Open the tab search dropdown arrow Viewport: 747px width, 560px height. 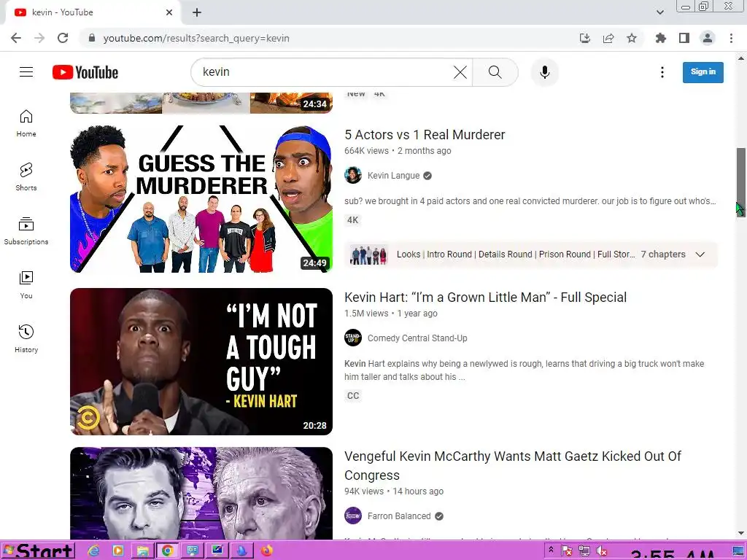[x=659, y=12]
